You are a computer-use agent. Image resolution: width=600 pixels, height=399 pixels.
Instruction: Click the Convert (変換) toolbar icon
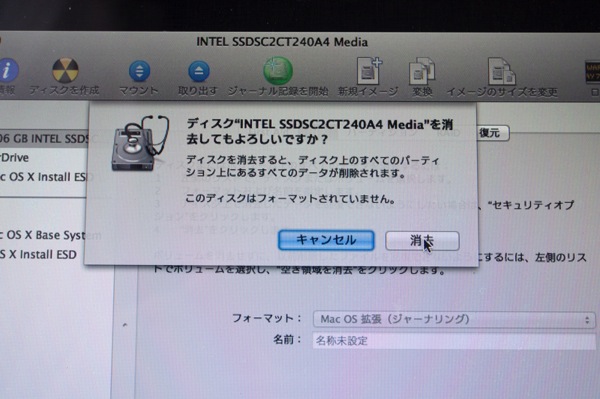422,71
